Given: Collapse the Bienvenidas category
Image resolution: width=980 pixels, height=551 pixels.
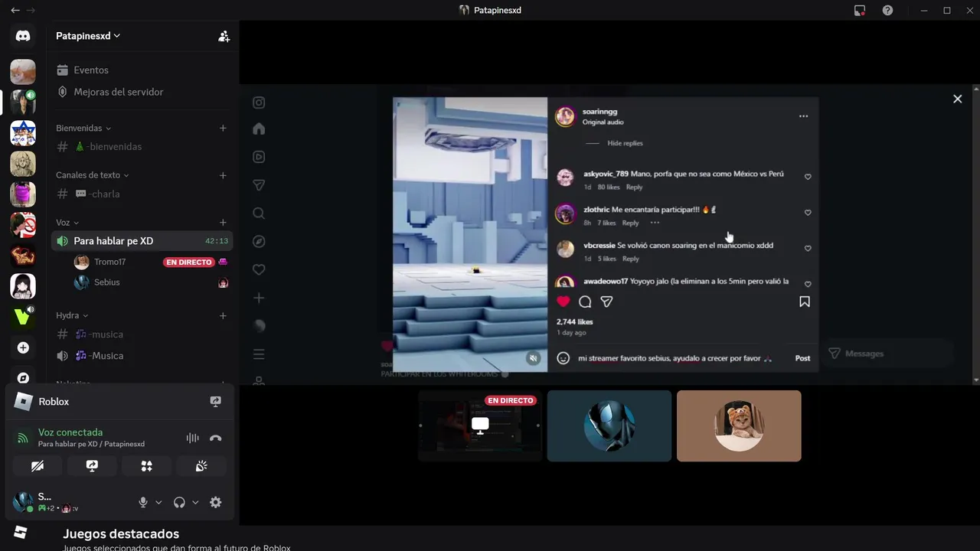Looking at the screenshot, I should point(83,128).
